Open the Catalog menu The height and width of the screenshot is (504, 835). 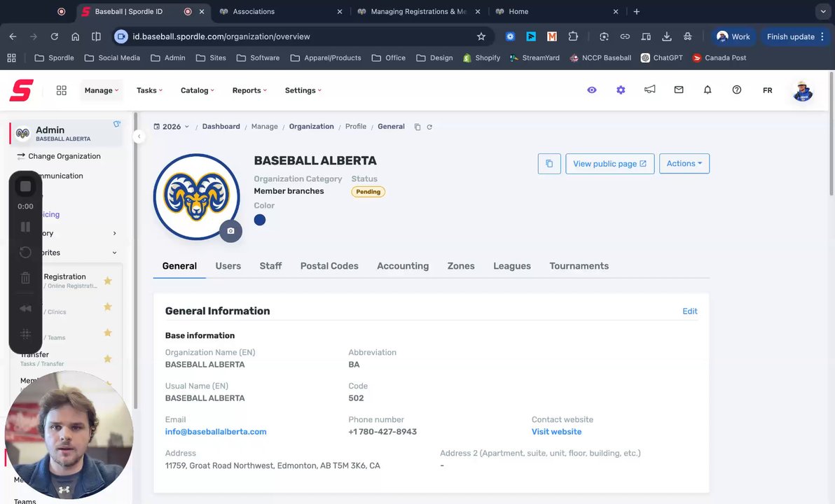coord(197,90)
